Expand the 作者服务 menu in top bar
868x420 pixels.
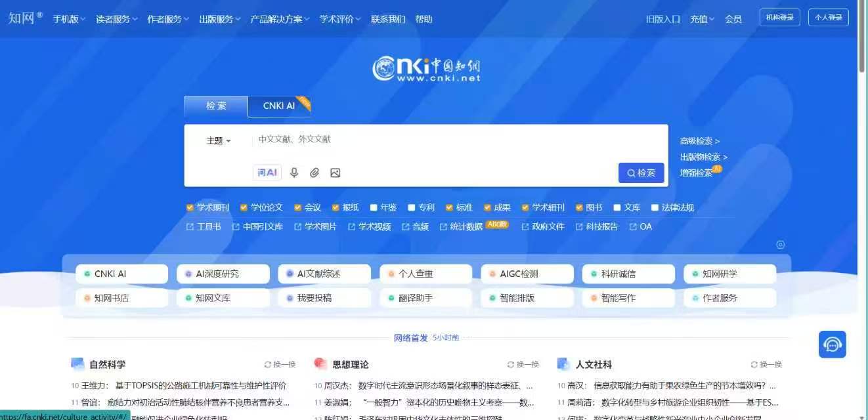168,19
